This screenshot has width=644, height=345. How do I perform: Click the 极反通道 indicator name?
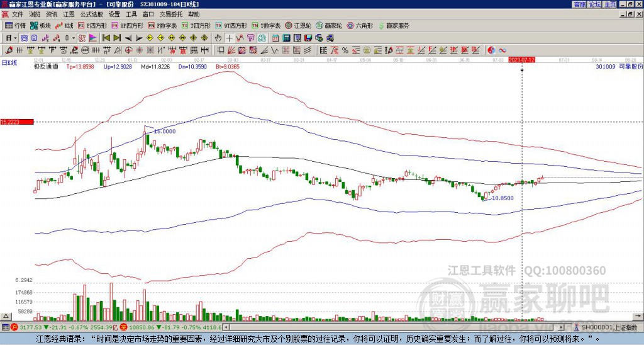(46, 66)
